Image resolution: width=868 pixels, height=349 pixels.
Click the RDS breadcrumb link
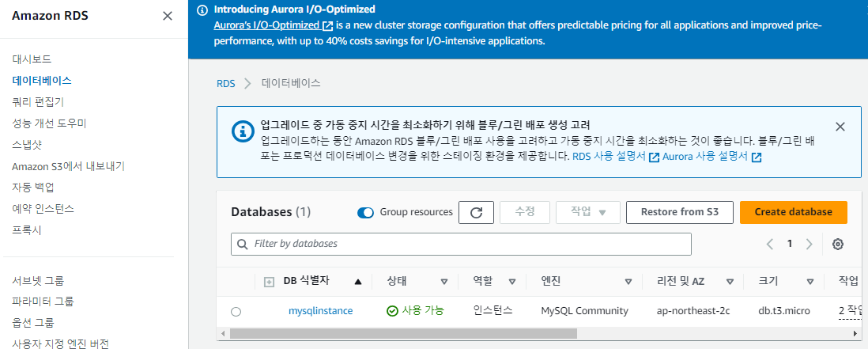coord(226,84)
